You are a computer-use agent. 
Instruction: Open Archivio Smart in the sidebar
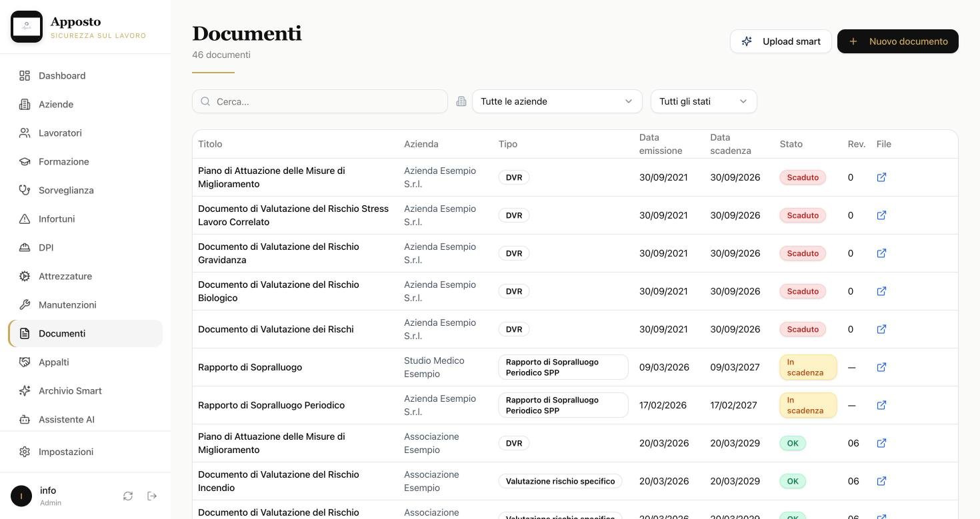(x=85, y=391)
